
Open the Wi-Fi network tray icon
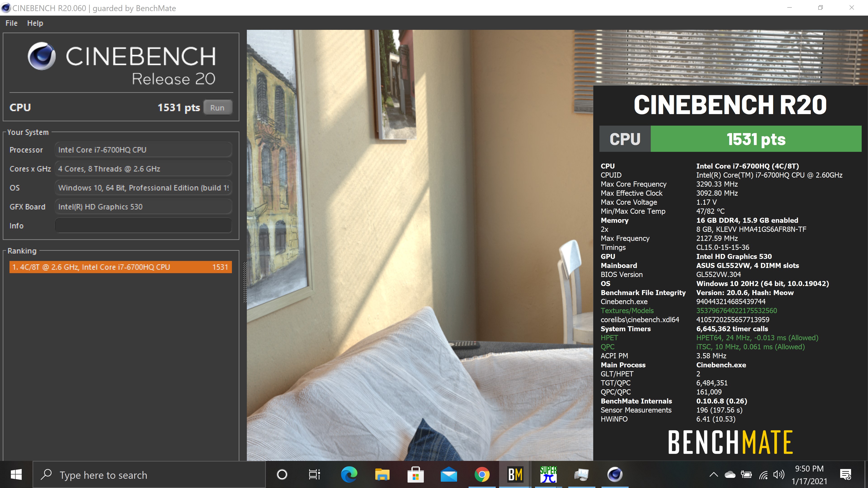763,475
